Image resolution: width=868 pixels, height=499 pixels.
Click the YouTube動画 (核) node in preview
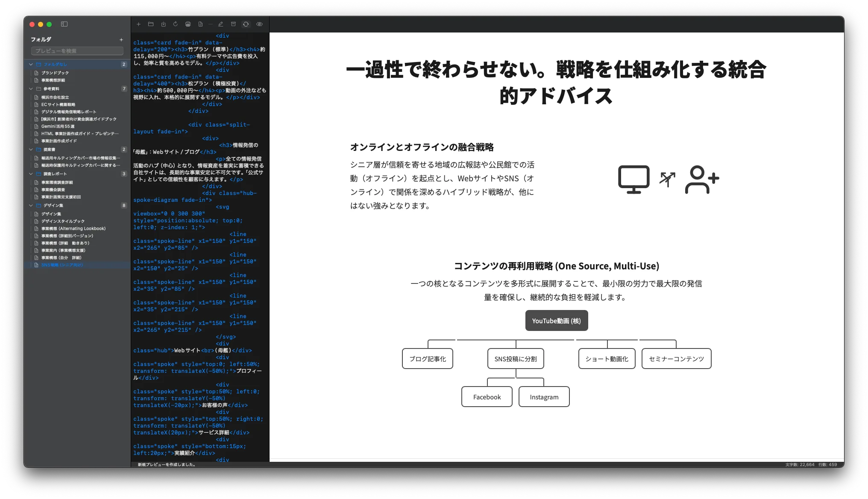(x=557, y=321)
